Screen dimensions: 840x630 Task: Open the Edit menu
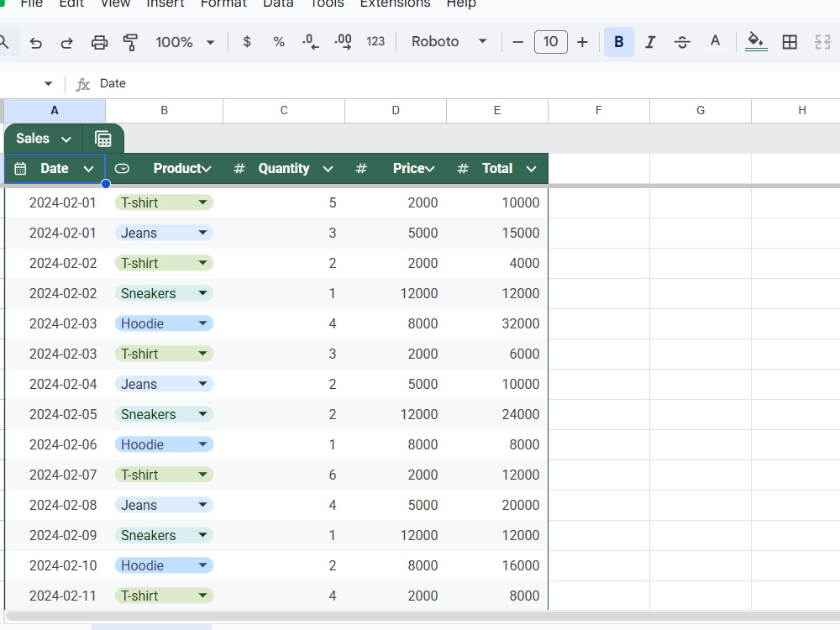tap(71, 3)
